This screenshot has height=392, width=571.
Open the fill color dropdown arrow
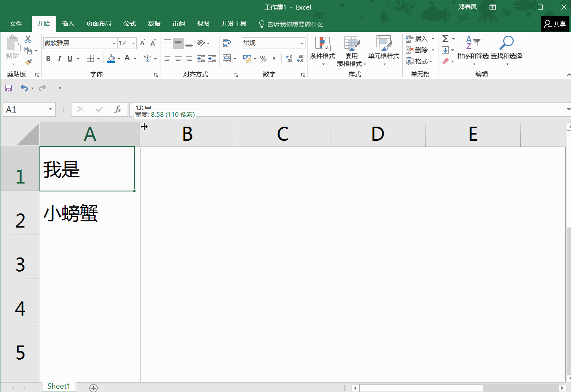119,59
